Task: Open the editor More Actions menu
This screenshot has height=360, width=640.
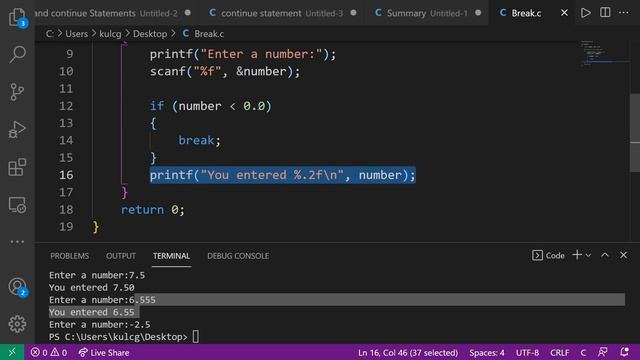Action: (x=623, y=13)
